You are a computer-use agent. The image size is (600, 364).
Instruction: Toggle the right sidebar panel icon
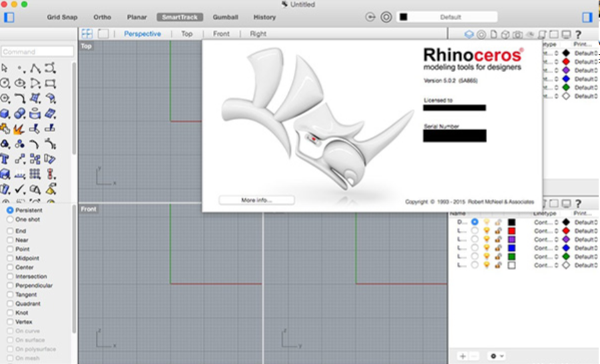pyautogui.click(x=587, y=17)
